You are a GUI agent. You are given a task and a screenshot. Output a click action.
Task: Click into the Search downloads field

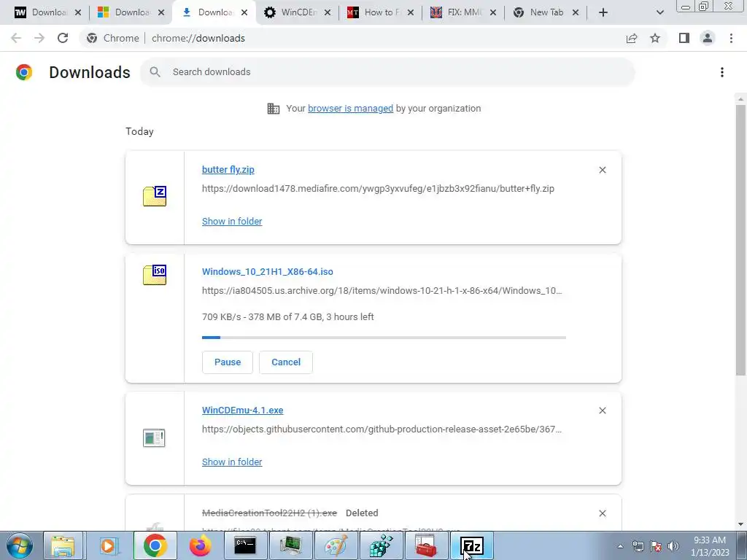pos(387,72)
